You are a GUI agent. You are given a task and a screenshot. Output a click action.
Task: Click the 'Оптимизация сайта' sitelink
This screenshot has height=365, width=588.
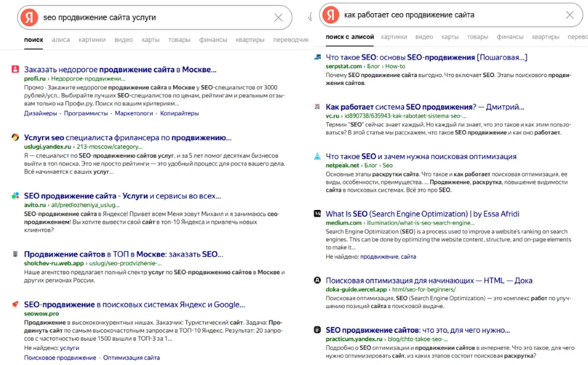(x=131, y=358)
